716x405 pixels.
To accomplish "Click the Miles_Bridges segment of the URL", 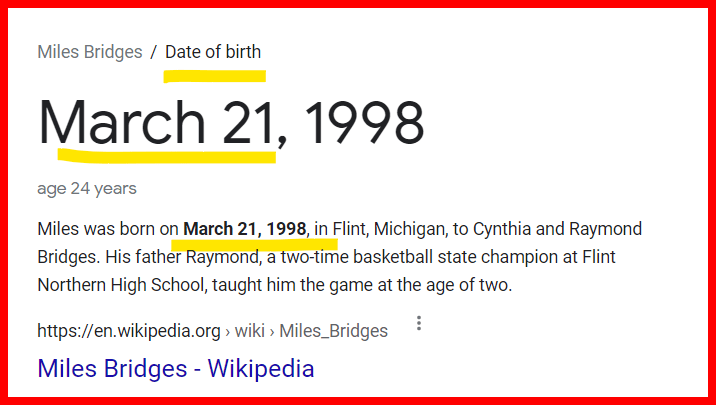I will tap(333, 331).
